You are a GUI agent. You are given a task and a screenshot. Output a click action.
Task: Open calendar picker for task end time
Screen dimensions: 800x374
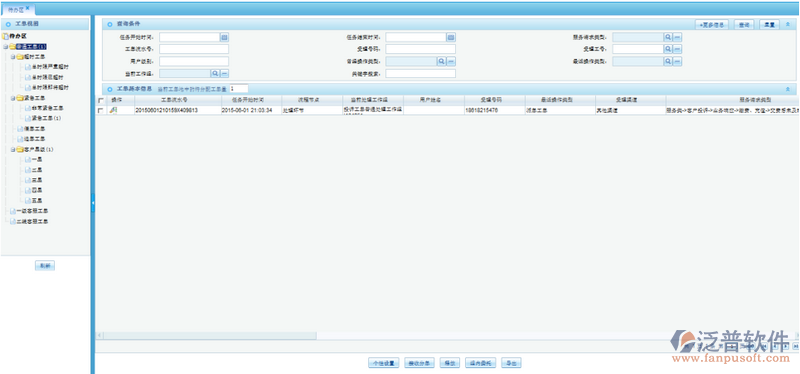coord(451,37)
